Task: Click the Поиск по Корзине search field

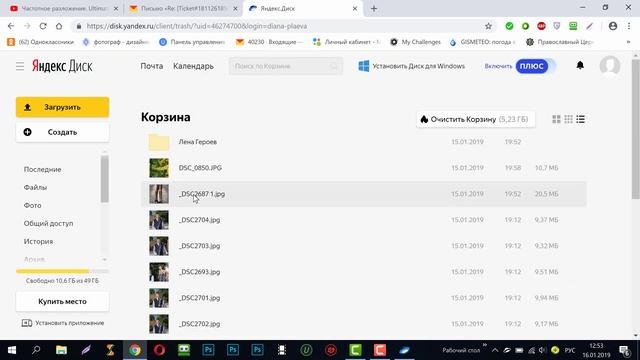Action: pyautogui.click(x=286, y=66)
